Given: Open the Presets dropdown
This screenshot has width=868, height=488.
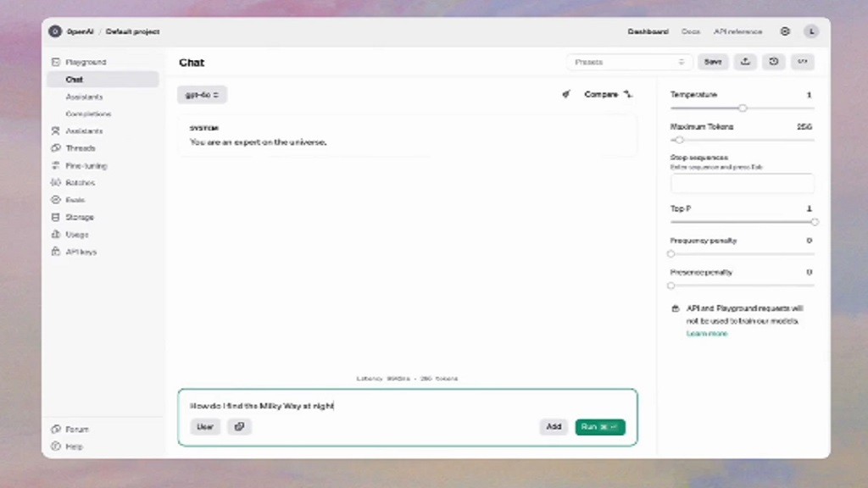Looking at the screenshot, I should [x=629, y=61].
